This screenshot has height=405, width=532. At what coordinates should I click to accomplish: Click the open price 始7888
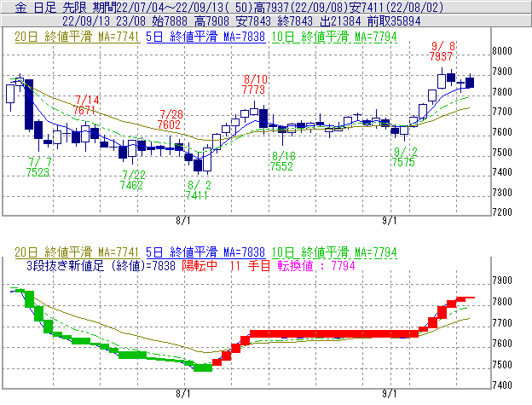tap(170, 21)
